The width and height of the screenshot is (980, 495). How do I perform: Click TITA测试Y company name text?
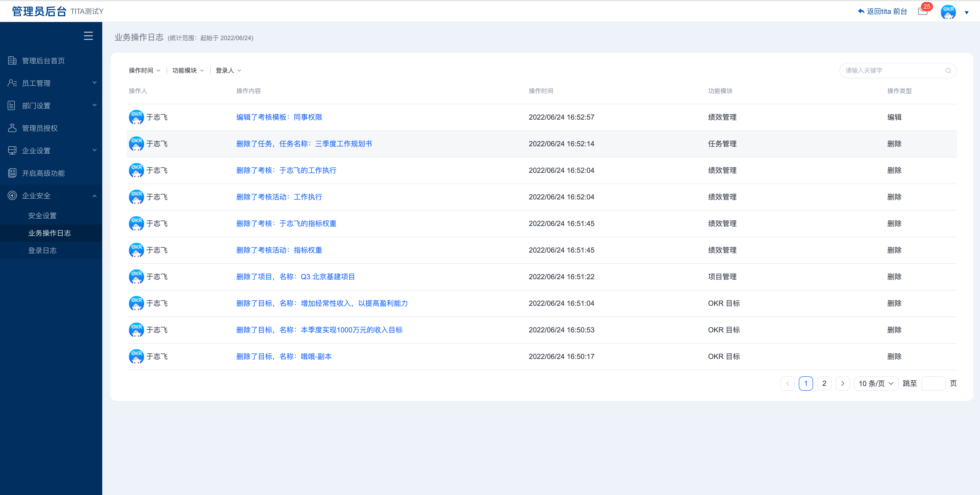(x=87, y=12)
